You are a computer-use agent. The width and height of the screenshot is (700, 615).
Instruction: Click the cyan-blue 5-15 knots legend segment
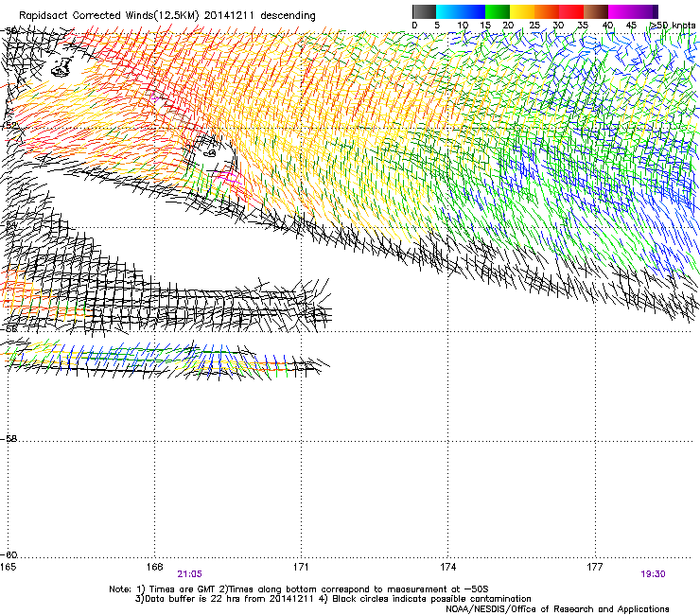point(461,11)
